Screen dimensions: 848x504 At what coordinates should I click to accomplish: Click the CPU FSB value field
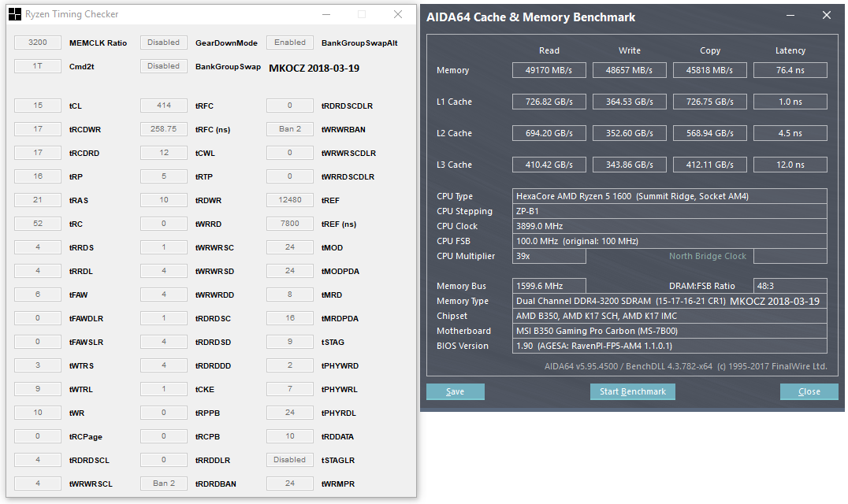(x=670, y=241)
